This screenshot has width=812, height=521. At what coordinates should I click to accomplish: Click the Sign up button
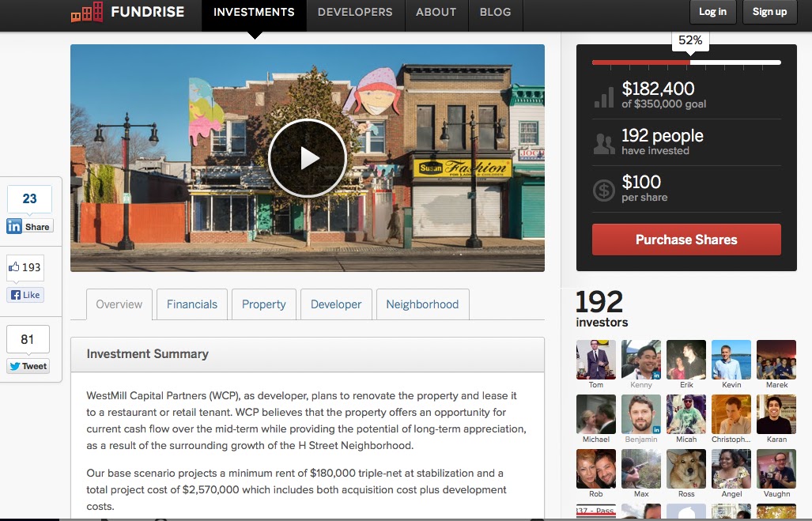pos(769,11)
